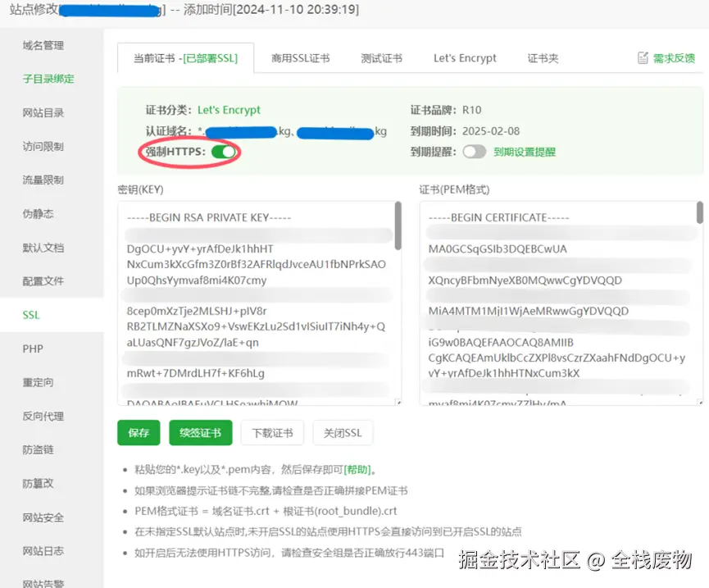Select 重定向 in the sidebar
The width and height of the screenshot is (709, 588).
38,382
